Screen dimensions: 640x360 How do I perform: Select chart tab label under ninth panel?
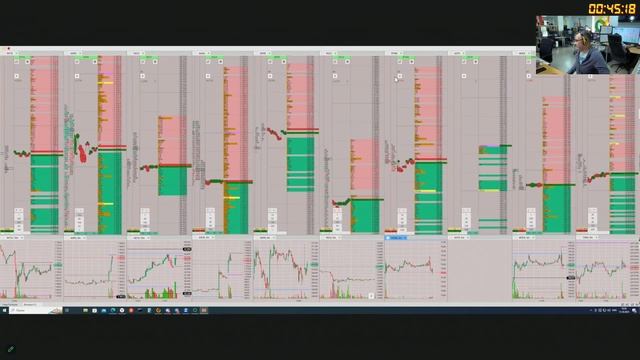[524, 238]
